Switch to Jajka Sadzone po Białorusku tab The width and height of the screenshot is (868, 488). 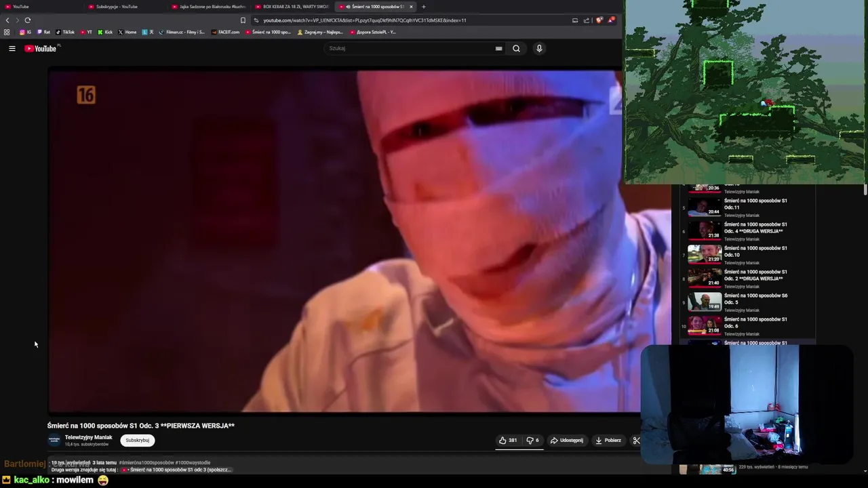[x=209, y=7]
